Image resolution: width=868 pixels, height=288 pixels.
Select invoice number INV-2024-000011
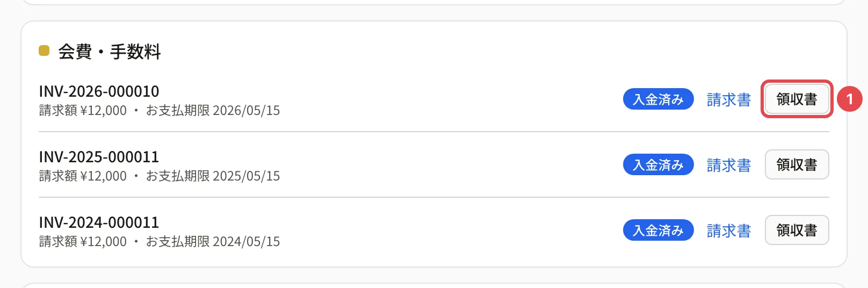pyautogui.click(x=99, y=222)
